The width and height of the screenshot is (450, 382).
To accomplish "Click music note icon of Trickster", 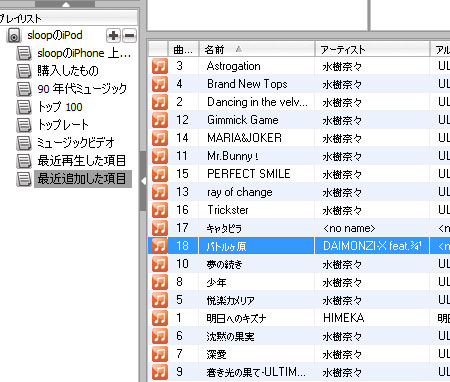I will point(160,210).
